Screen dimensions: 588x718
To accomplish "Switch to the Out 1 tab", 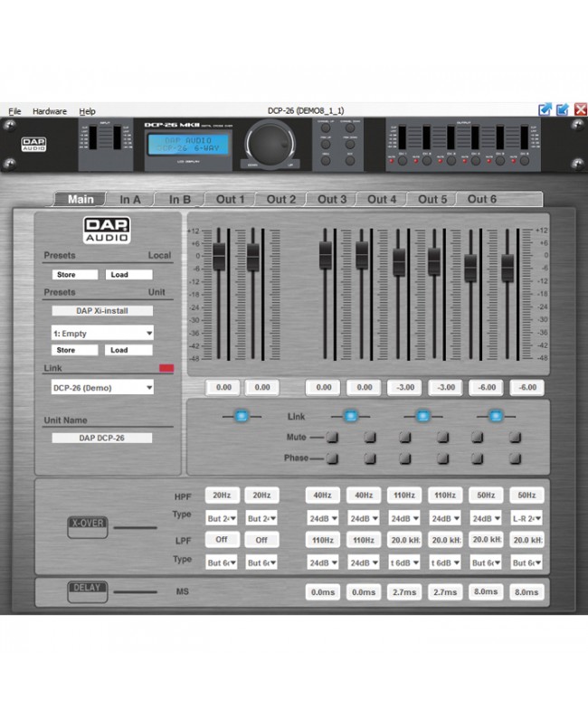I will click(x=231, y=200).
